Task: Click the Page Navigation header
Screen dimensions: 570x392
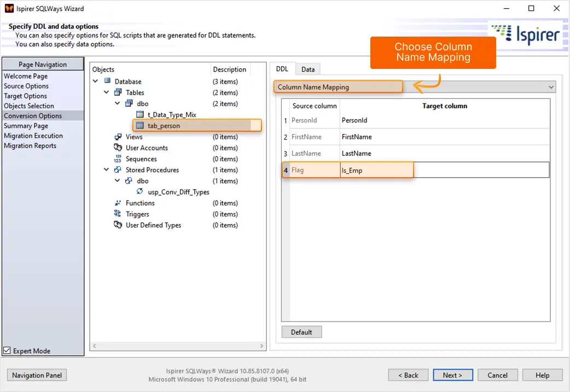Action: pos(43,64)
